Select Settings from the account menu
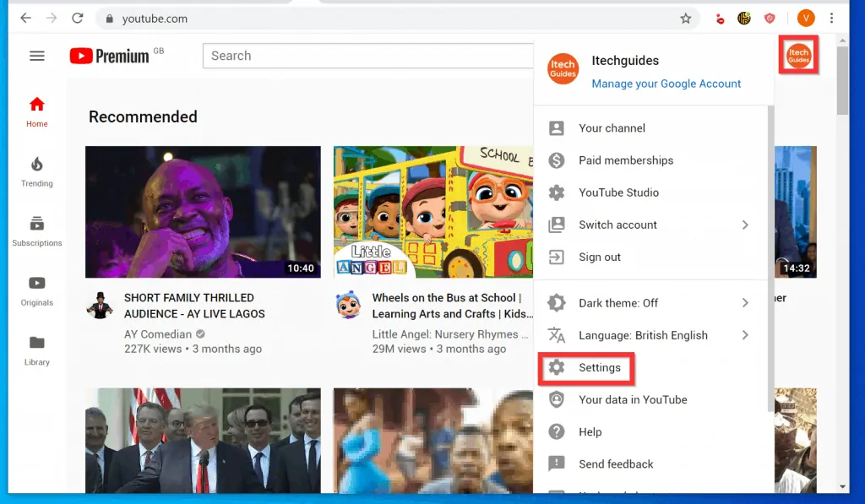This screenshot has width=865, height=504. (x=599, y=368)
